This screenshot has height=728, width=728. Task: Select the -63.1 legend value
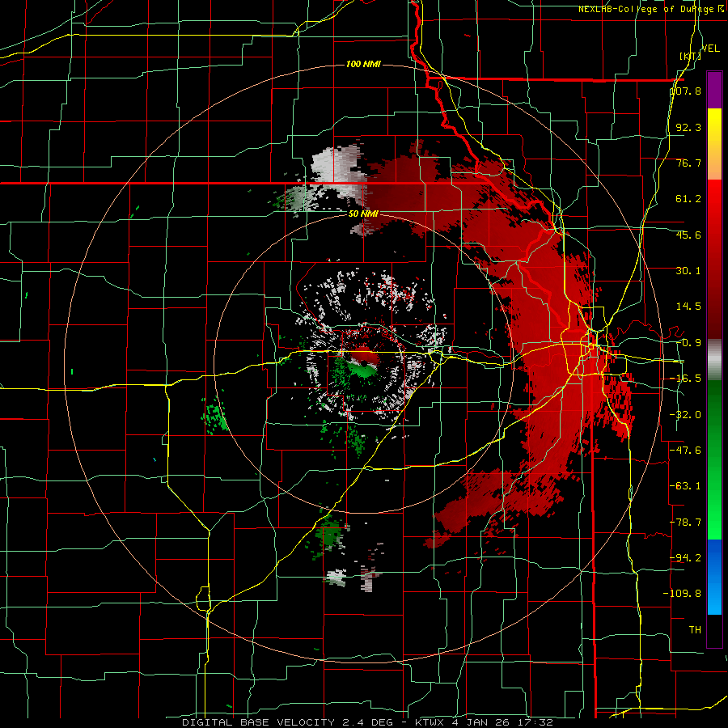[686, 486]
